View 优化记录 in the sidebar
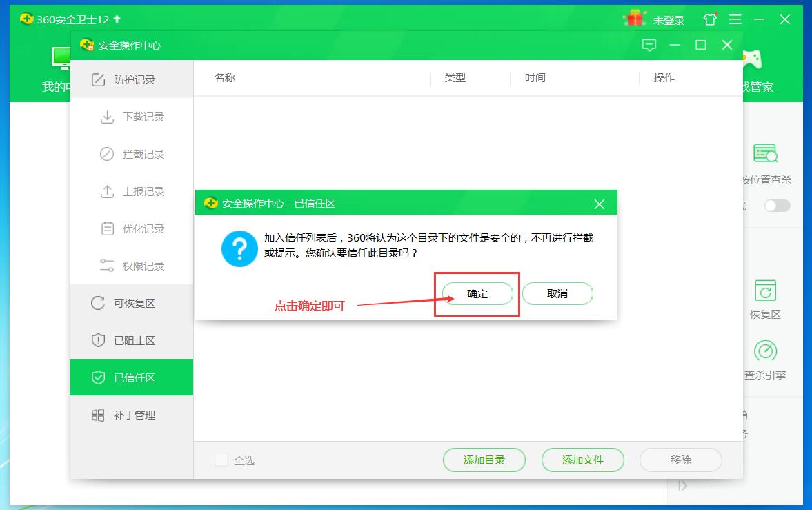The height and width of the screenshot is (510, 812). click(132, 229)
